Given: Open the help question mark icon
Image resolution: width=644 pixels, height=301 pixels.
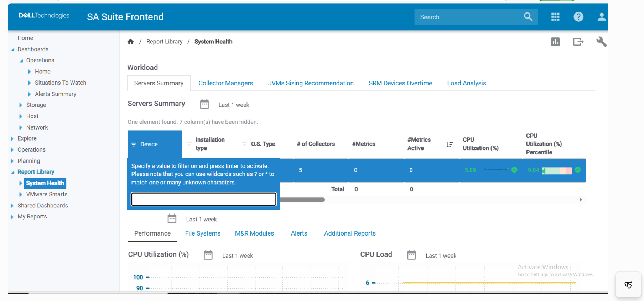Looking at the screenshot, I should (x=578, y=17).
